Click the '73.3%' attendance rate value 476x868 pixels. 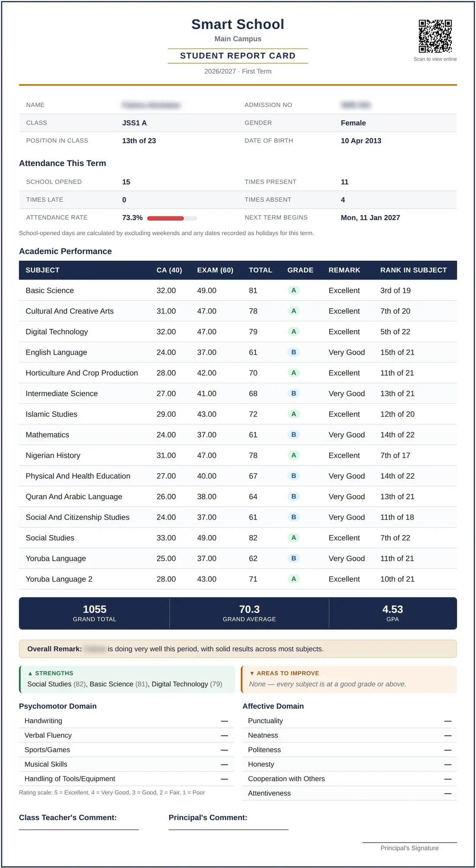[x=132, y=218]
